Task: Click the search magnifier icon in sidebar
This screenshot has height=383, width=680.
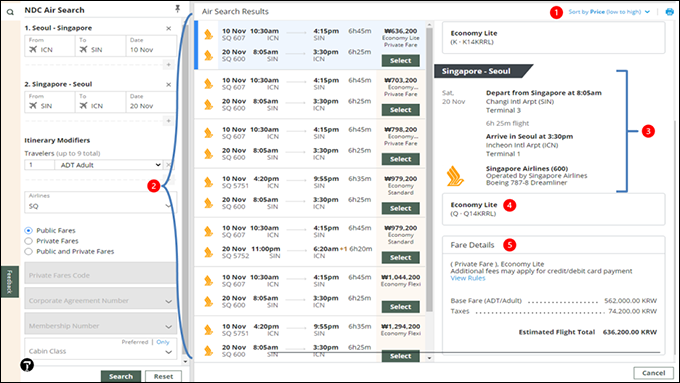Action: (x=10, y=12)
